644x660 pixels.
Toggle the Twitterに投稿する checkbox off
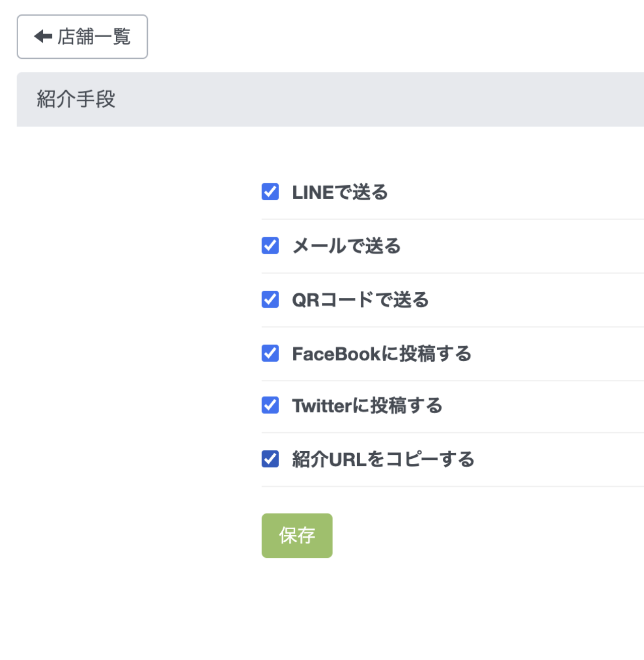click(x=270, y=405)
